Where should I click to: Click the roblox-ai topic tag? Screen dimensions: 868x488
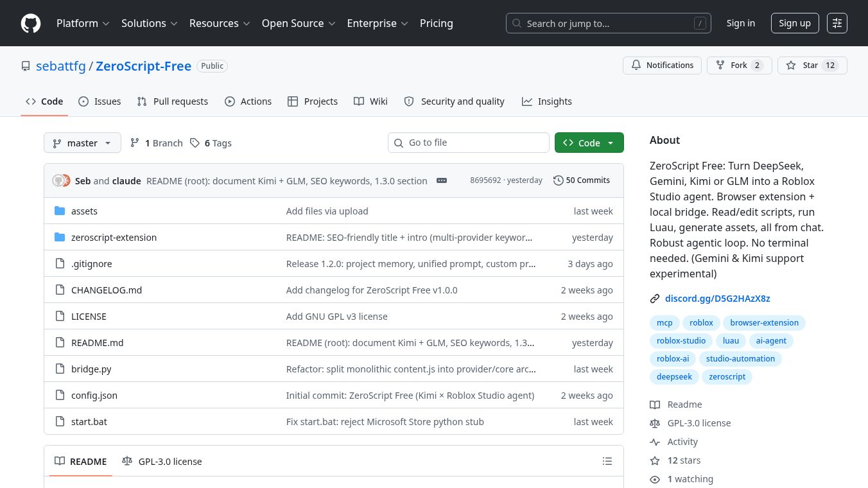pos(673,359)
